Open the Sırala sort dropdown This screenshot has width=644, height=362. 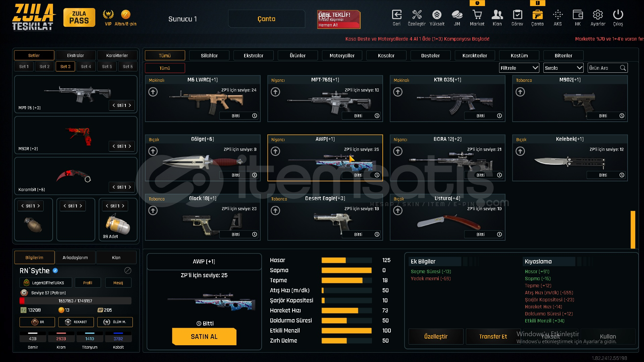point(563,68)
